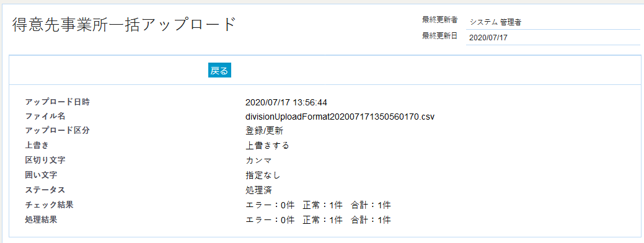644x243 pixels.
Task: Click the page title 得意先事業所一括アップロード
Action: click(x=123, y=25)
